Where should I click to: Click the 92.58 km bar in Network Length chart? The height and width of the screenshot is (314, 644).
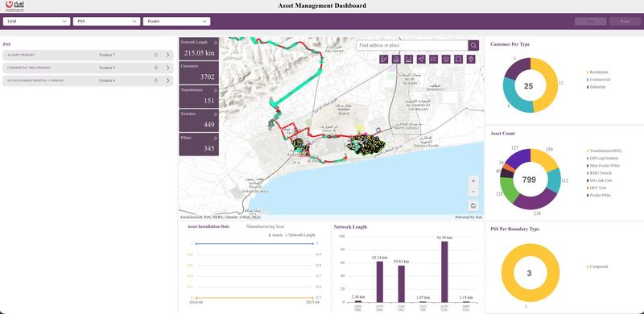click(x=444, y=271)
